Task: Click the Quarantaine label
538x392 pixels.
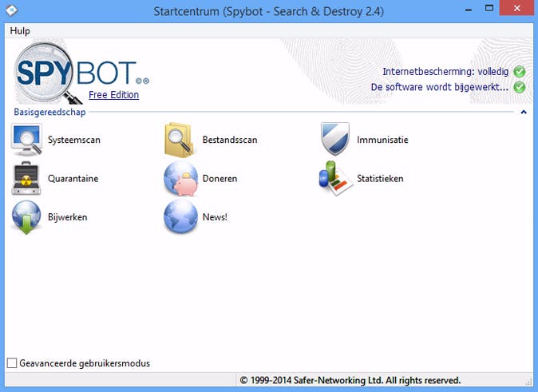Action: click(73, 179)
